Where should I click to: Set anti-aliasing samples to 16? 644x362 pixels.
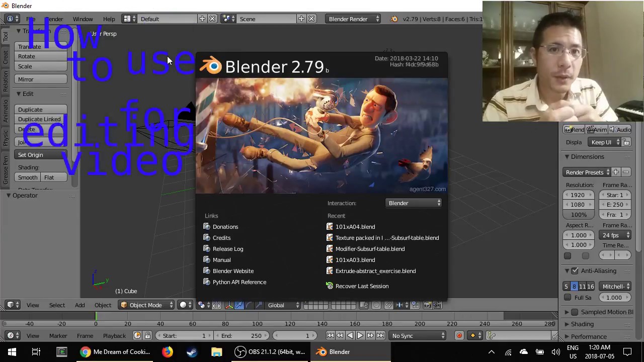(x=591, y=286)
